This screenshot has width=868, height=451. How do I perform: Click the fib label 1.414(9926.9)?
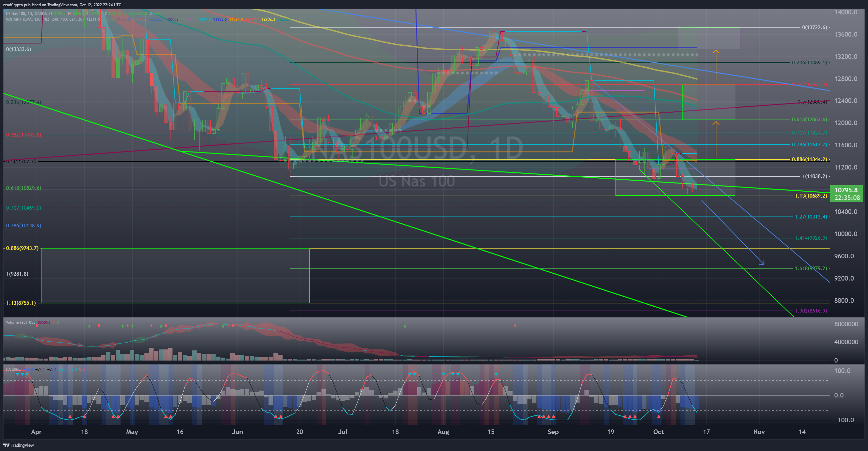coord(811,238)
